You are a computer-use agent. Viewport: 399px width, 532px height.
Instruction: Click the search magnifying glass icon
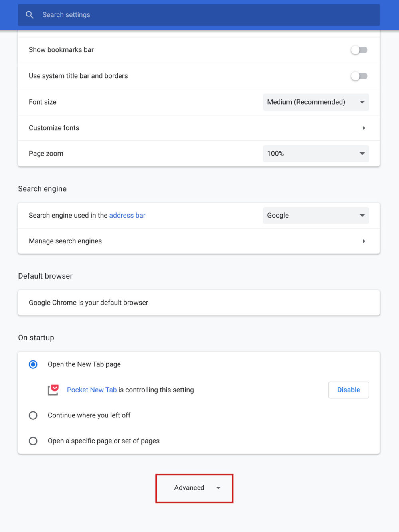[x=29, y=14]
